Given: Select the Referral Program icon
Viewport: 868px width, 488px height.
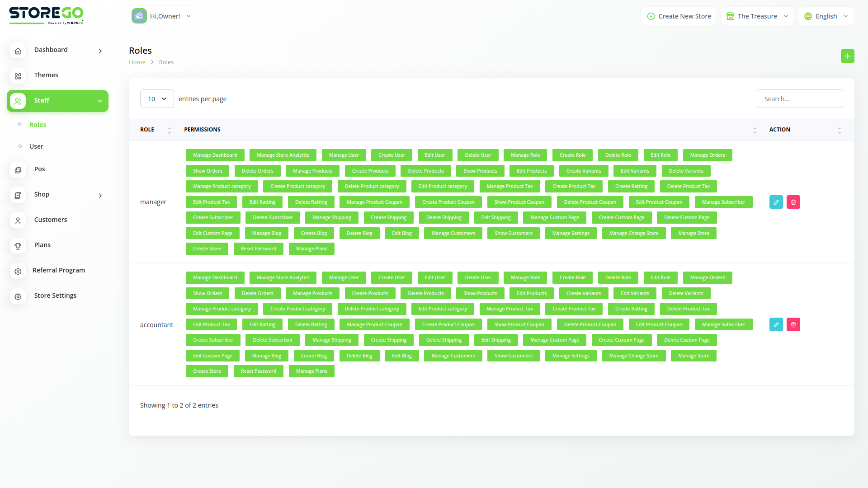Looking at the screenshot, I should click(x=18, y=271).
